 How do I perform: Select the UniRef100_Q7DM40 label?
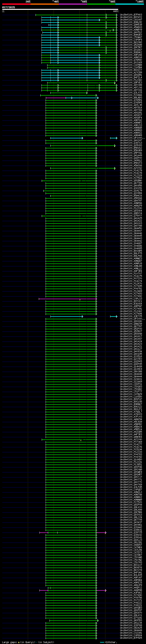(131, 60)
